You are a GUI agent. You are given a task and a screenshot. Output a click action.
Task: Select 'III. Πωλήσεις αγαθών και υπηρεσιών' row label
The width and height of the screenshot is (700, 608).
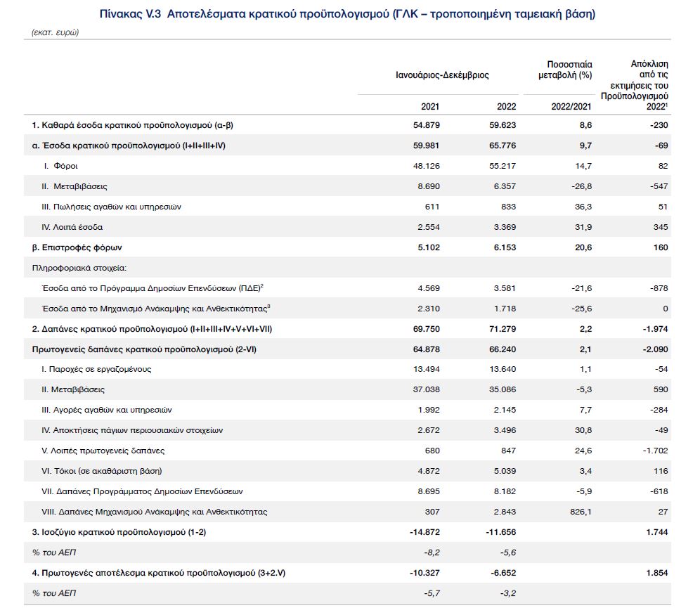click(x=111, y=207)
